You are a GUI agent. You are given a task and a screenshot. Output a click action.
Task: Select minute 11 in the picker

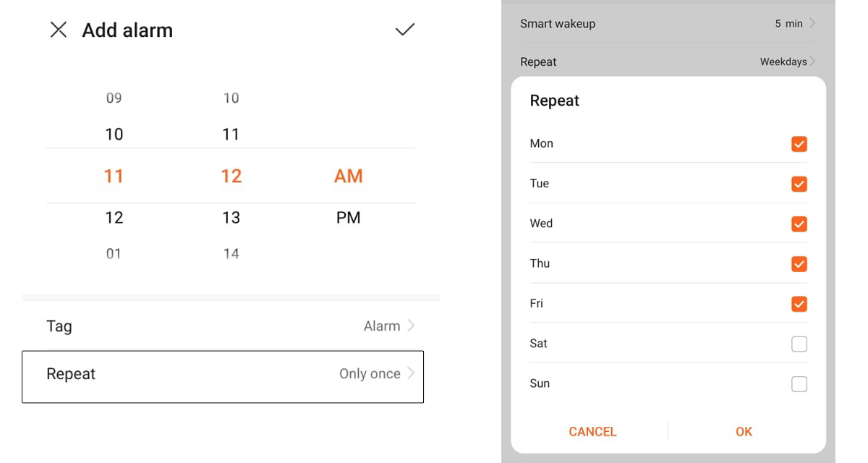(x=231, y=134)
